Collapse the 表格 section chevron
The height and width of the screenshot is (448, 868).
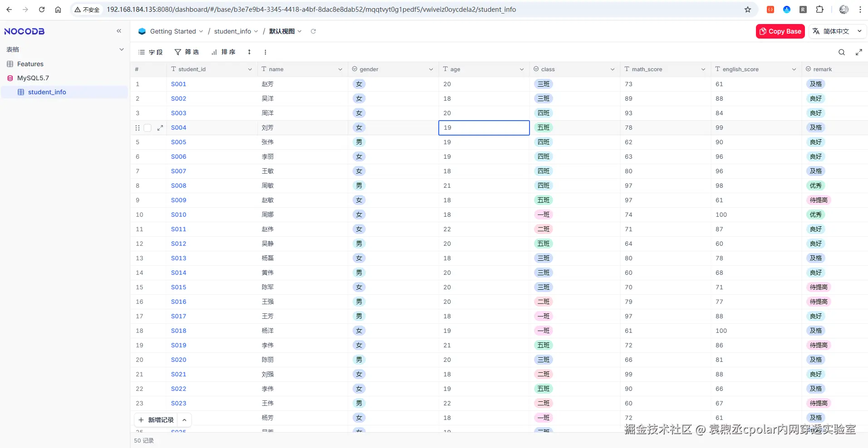coord(122,49)
